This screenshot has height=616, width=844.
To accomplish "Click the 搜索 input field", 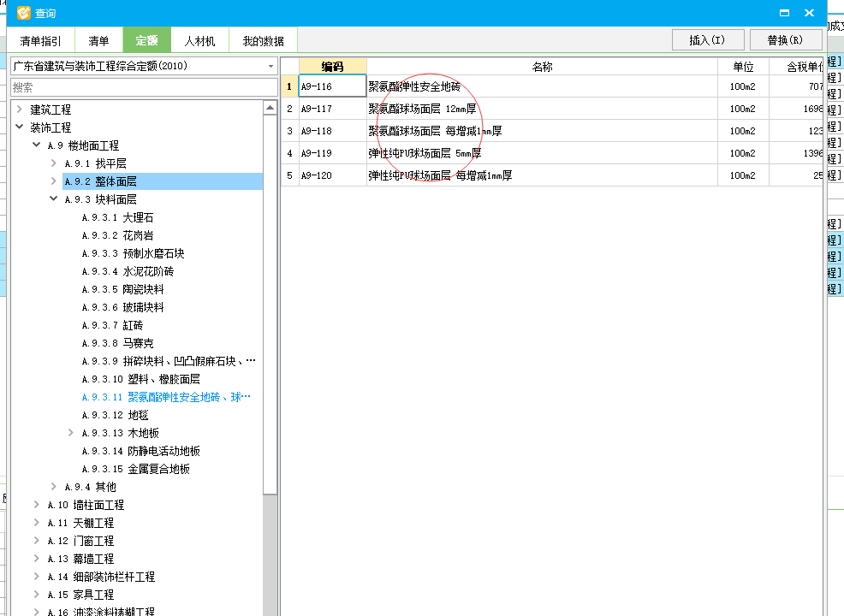I will tap(144, 87).
